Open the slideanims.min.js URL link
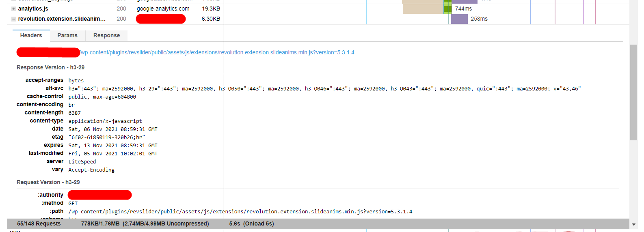 coord(217,52)
